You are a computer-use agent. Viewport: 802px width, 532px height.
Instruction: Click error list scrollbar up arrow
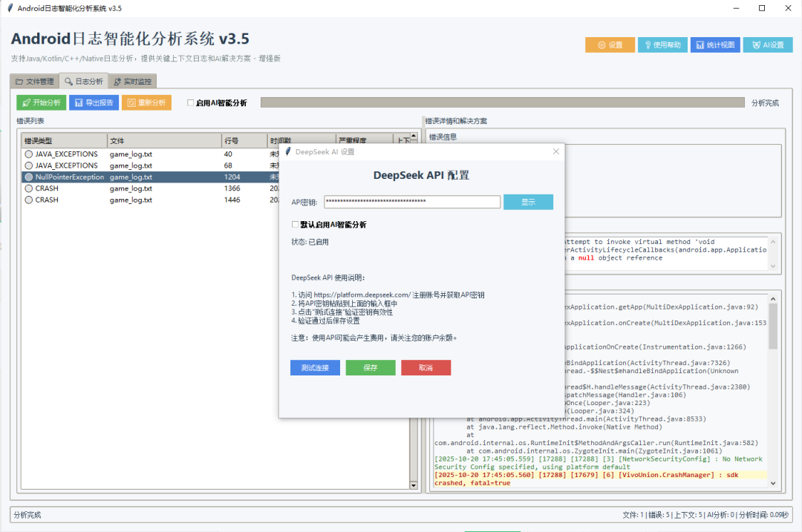(x=414, y=137)
